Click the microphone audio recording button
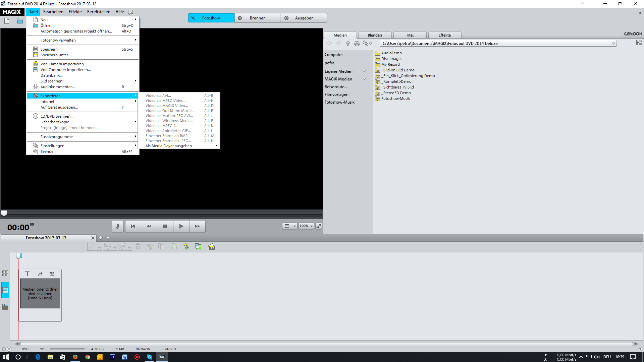The image size is (644, 362). click(x=117, y=226)
